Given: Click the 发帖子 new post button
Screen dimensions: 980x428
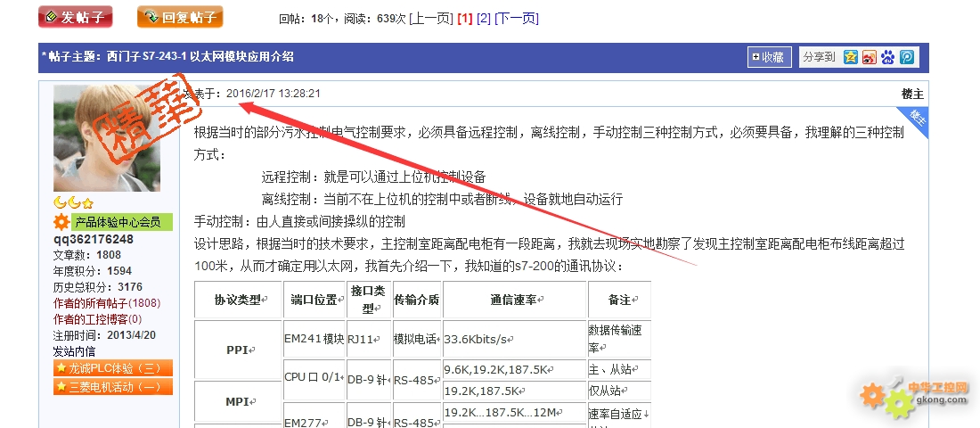Looking at the screenshot, I should [76, 17].
